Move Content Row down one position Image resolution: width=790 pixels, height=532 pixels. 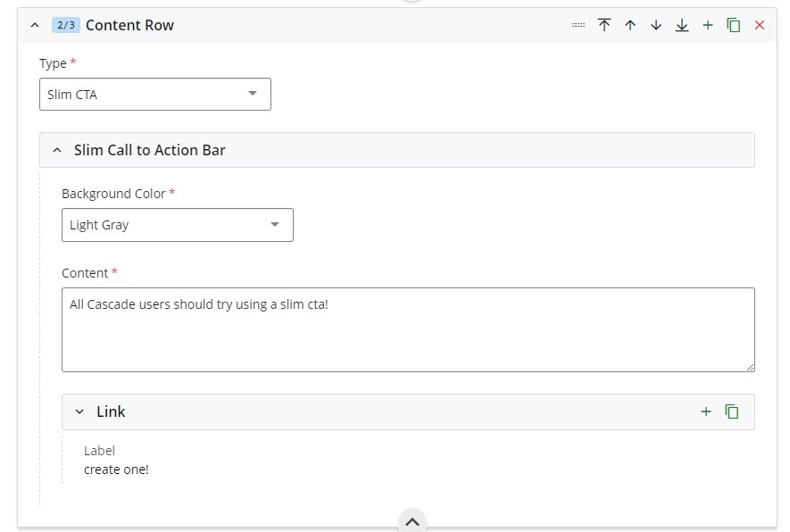click(656, 25)
